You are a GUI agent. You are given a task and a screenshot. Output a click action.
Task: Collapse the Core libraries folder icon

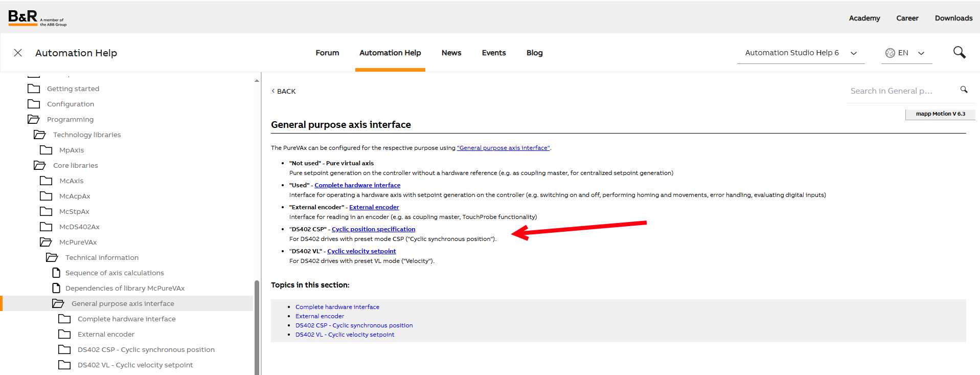pyautogui.click(x=40, y=165)
